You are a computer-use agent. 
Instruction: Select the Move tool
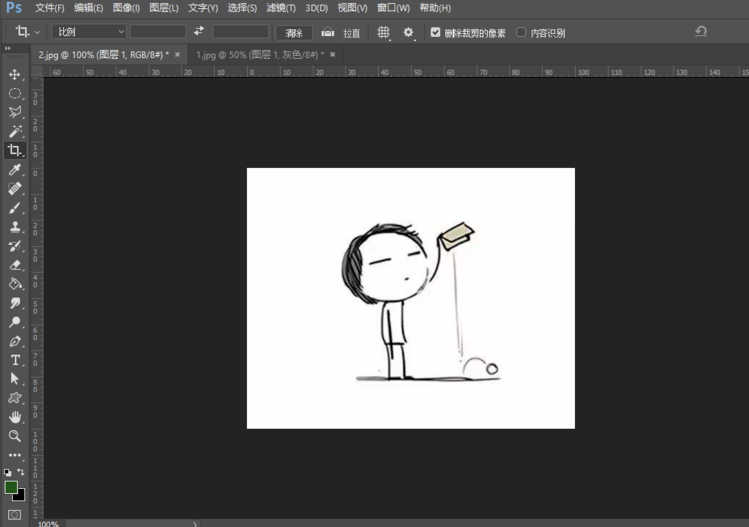tap(15, 75)
